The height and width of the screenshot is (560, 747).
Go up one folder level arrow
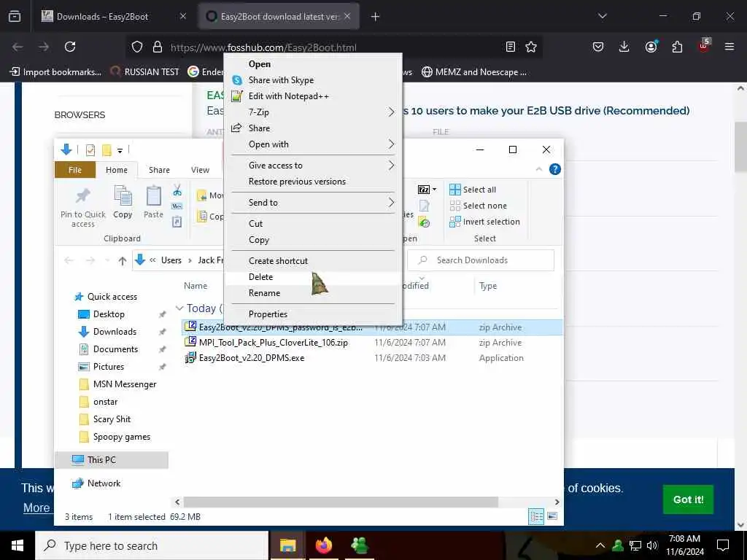click(x=123, y=260)
